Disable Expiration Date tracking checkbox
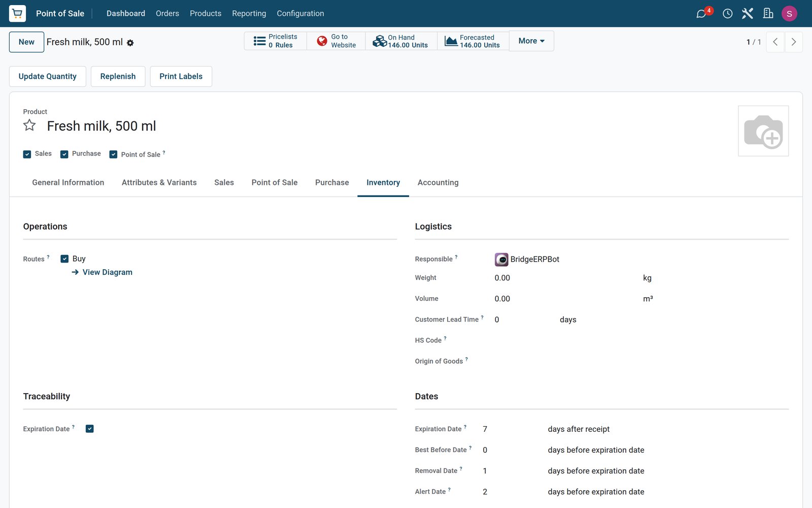This screenshot has width=812, height=508. 90,429
